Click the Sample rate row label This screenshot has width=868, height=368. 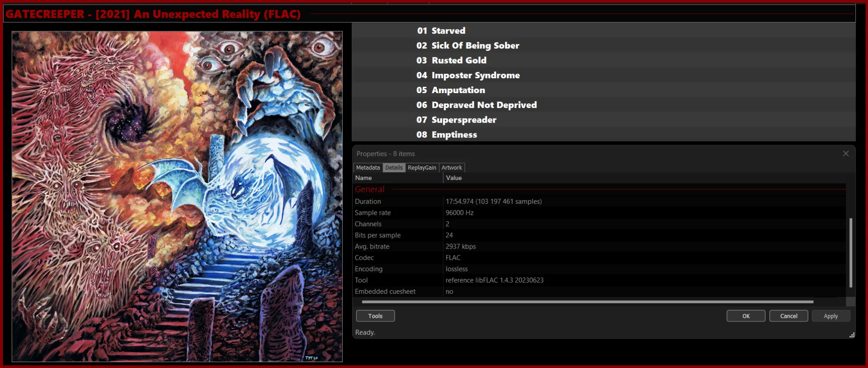[x=373, y=213]
